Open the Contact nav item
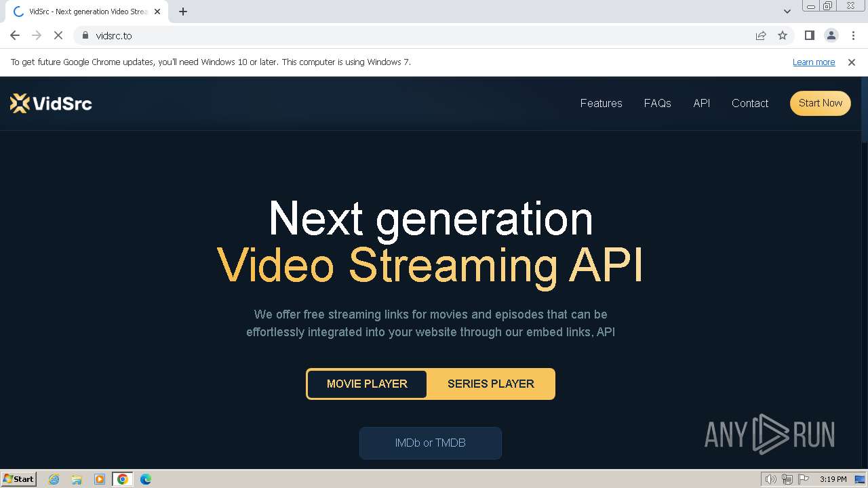Viewport: 868px width, 488px height. [750, 103]
